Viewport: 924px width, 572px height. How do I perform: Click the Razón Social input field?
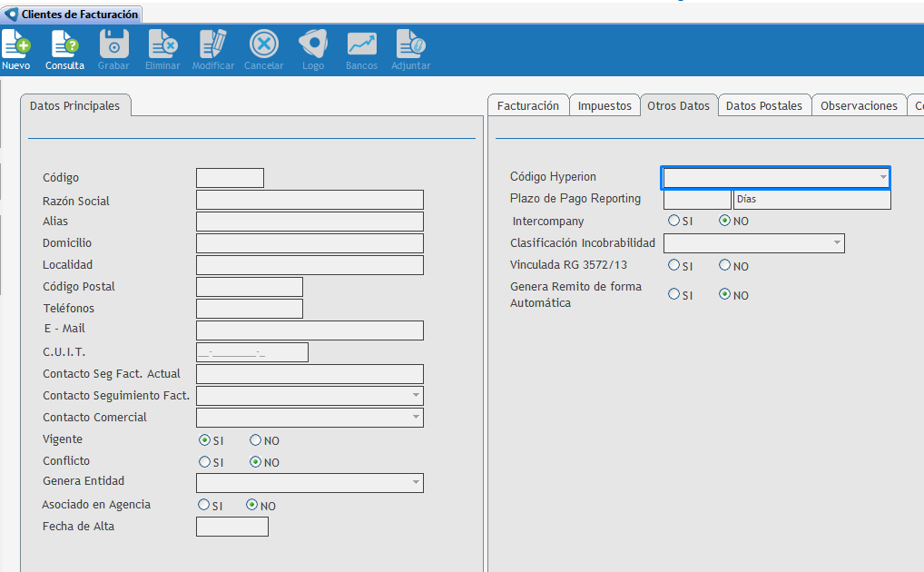(x=310, y=200)
